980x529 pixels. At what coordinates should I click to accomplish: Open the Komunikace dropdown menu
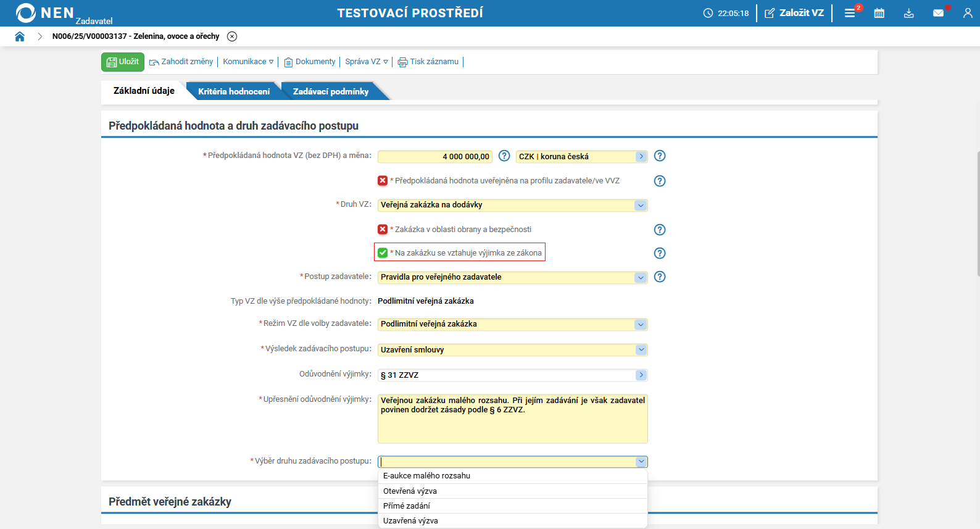248,62
